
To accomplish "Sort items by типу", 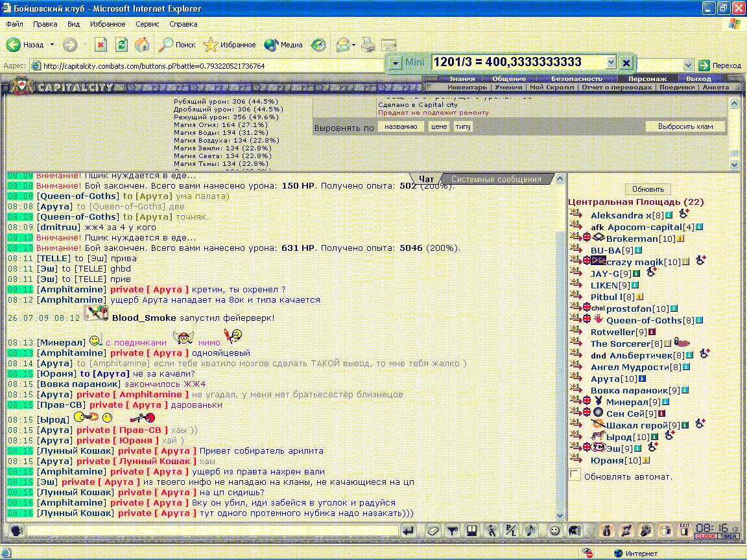I will pos(462,126).
